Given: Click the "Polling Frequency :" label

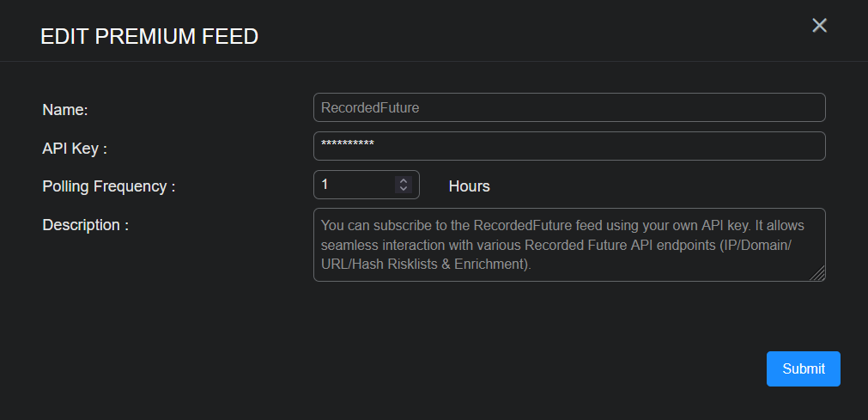Looking at the screenshot, I should click(x=109, y=186).
